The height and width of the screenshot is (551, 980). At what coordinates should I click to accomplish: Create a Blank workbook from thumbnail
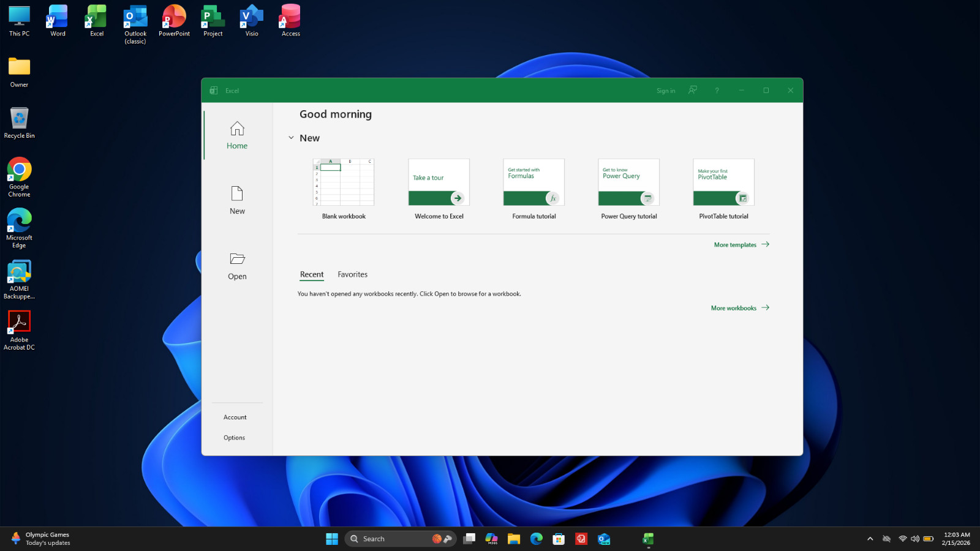pos(344,182)
